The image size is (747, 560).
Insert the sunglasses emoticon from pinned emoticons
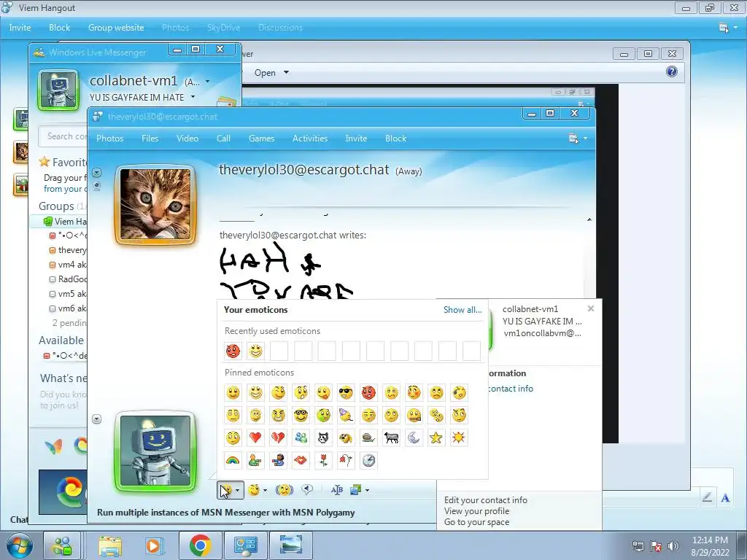click(346, 393)
